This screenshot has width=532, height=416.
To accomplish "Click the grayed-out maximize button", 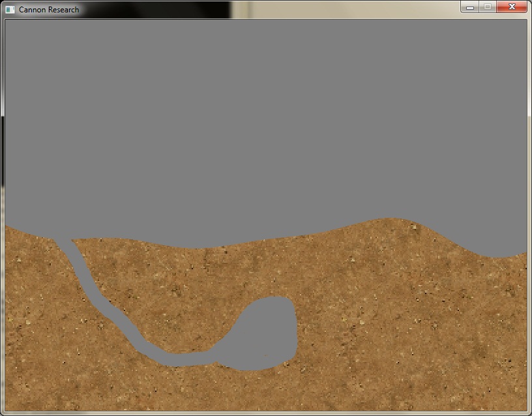I will tap(487, 7).
